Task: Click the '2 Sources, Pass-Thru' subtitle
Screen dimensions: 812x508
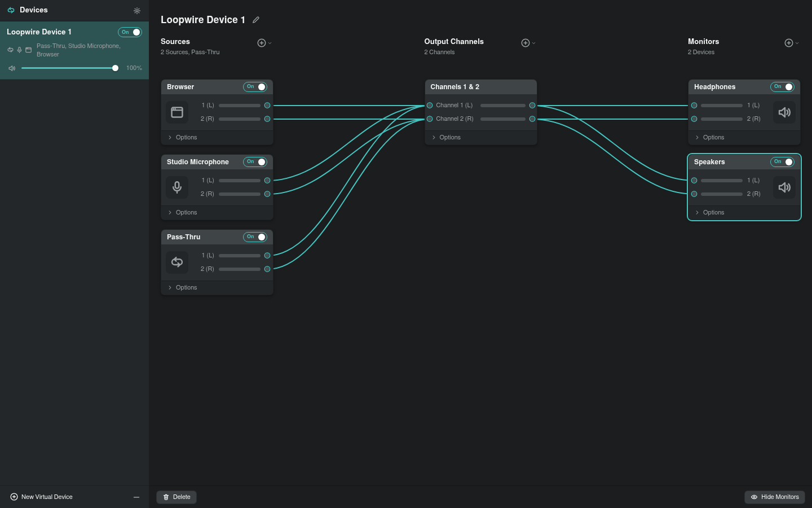Action: (x=190, y=52)
